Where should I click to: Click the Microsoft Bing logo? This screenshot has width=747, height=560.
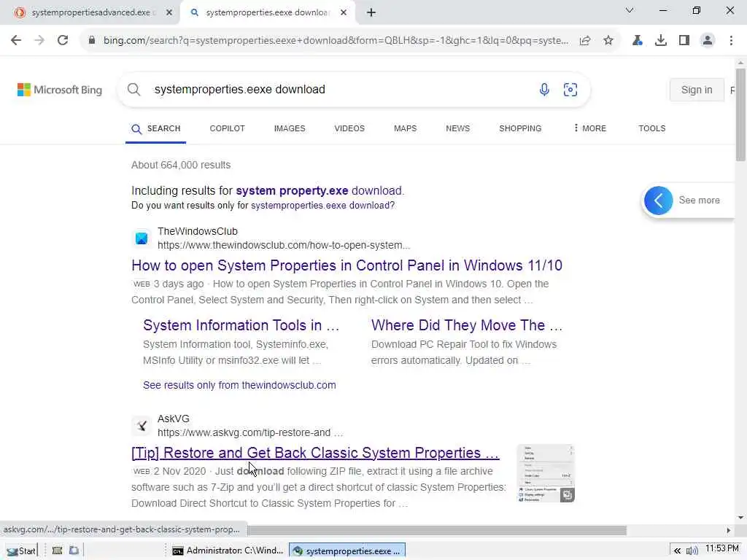click(x=60, y=90)
